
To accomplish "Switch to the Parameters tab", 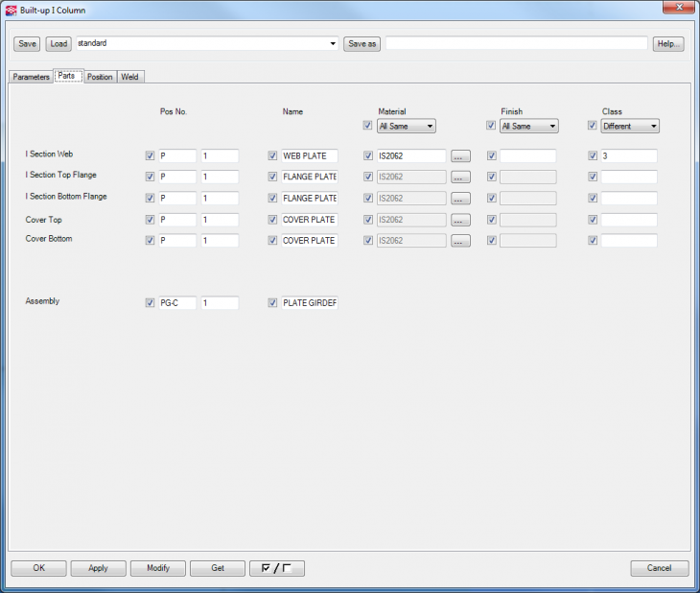I will tap(31, 77).
